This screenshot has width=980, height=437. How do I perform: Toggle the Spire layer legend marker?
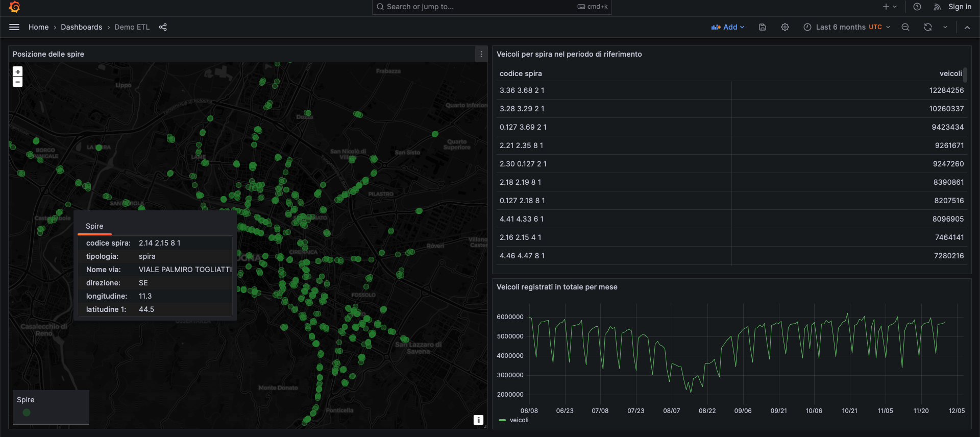(x=27, y=412)
